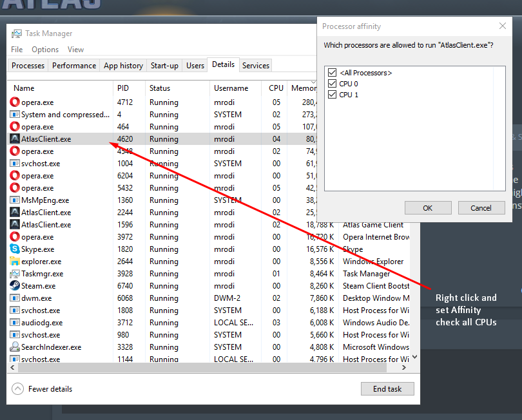The height and width of the screenshot is (420, 522).
Task: Sort processes by the PID column header
Action: tap(122, 88)
